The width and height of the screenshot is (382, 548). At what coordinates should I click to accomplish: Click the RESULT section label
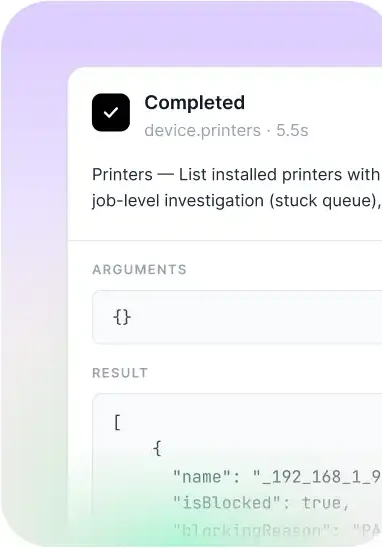click(x=120, y=373)
